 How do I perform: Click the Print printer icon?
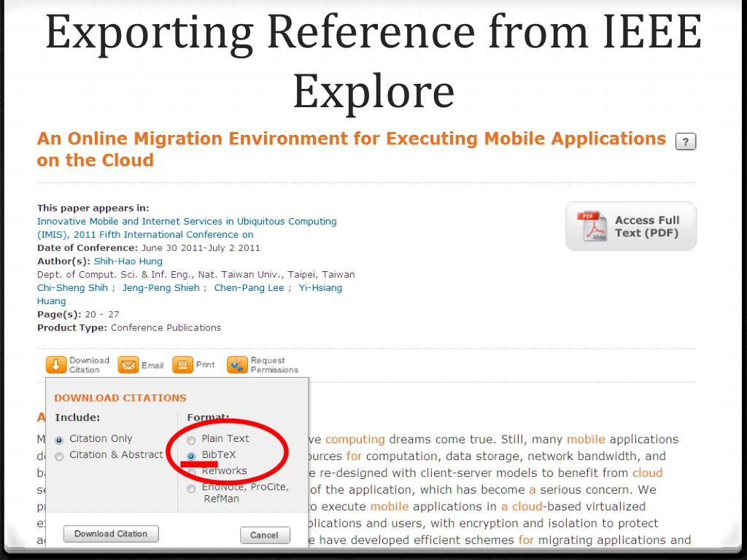[182, 365]
